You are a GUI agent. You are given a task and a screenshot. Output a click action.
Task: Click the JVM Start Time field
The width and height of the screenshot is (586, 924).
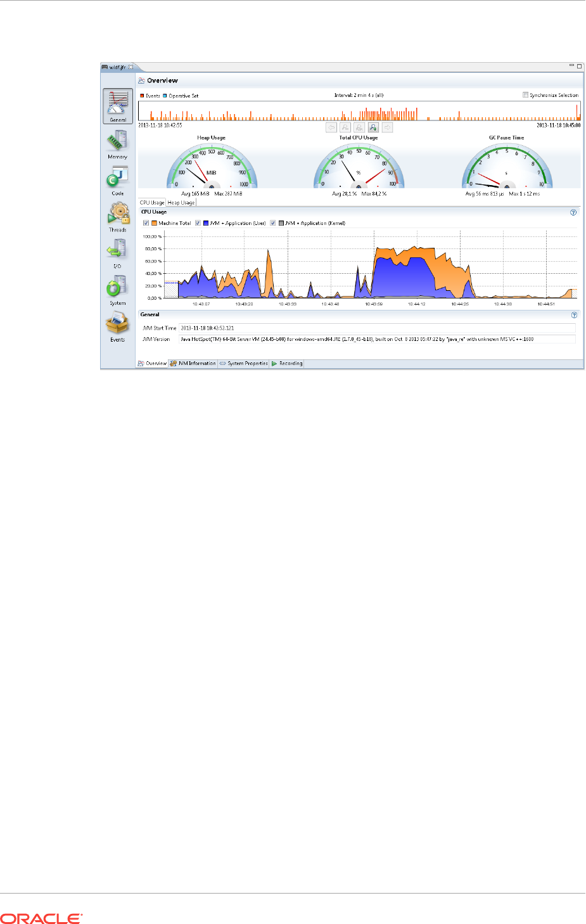[x=377, y=328]
